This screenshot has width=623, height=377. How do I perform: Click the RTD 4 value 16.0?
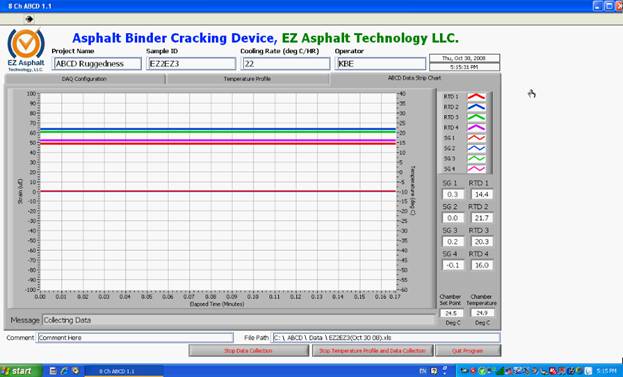[482, 265]
